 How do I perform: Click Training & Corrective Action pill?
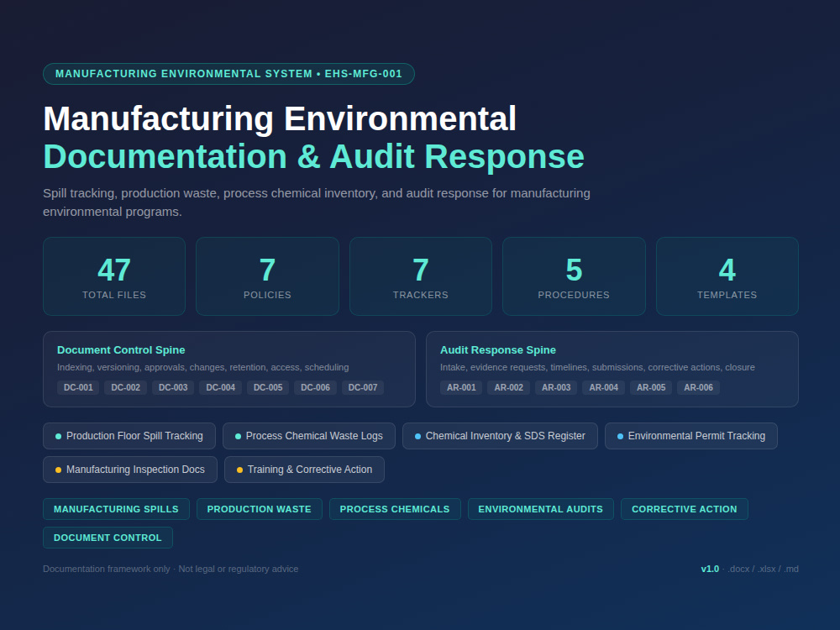coord(304,470)
